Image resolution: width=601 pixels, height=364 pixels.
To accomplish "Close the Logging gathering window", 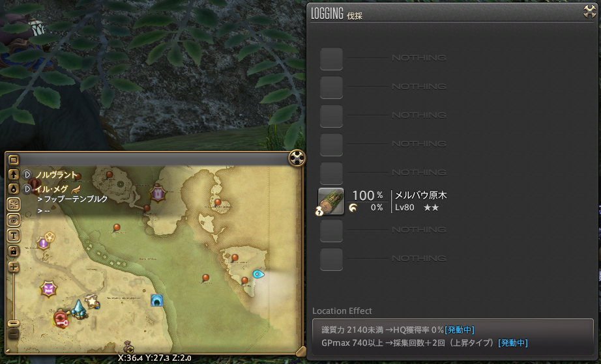I will point(589,12).
